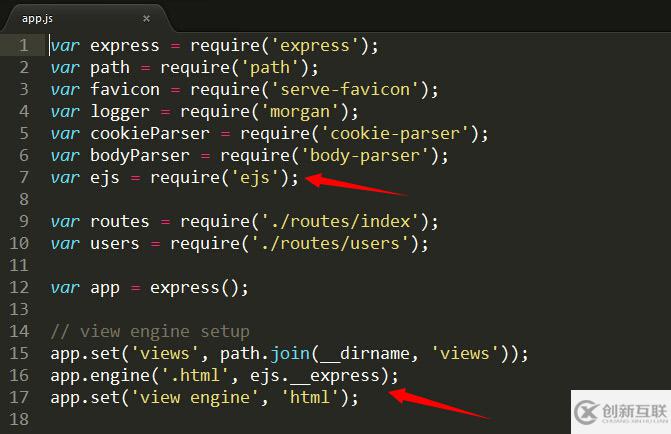
Task: Click the string 'cookie-parser'
Action: (395, 133)
